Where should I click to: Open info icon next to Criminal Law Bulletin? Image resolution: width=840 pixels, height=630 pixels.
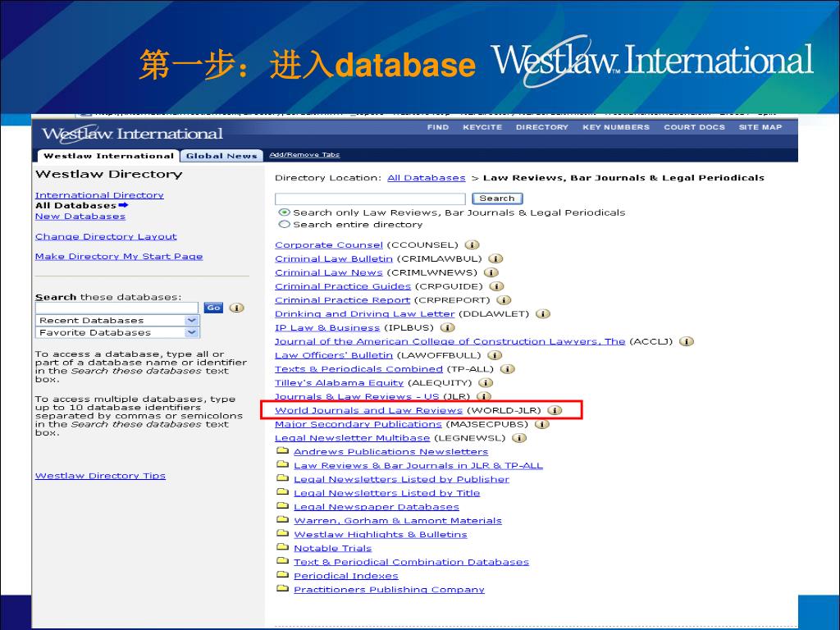coord(495,258)
